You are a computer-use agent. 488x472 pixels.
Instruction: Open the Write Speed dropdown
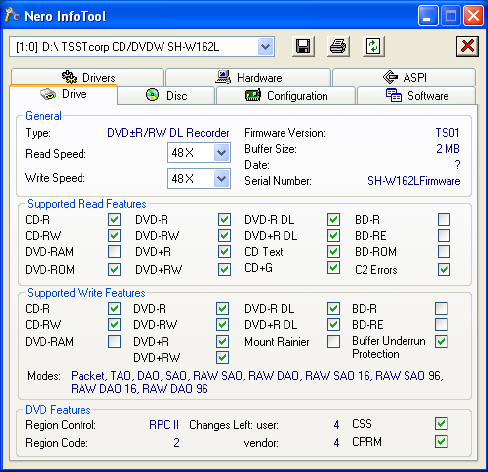pyautogui.click(x=221, y=179)
